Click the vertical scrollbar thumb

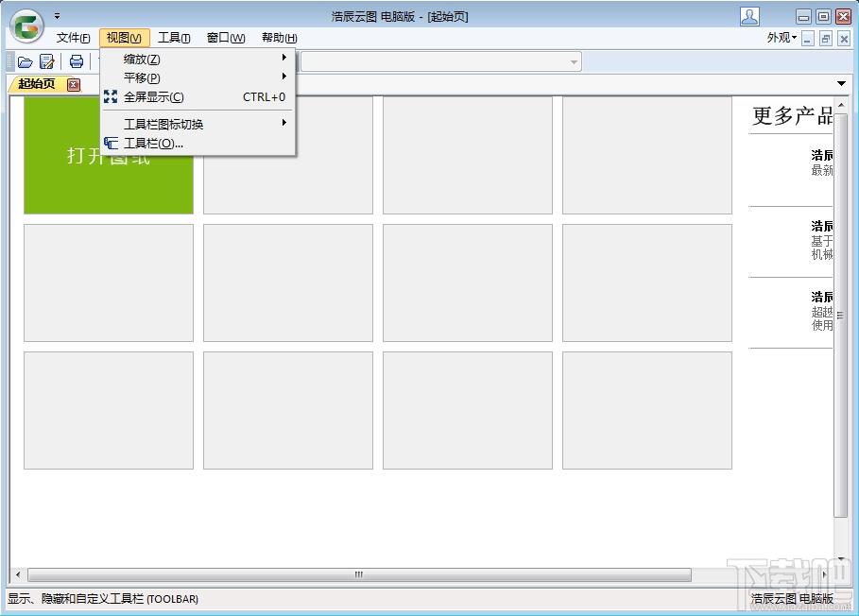pyautogui.click(x=841, y=315)
